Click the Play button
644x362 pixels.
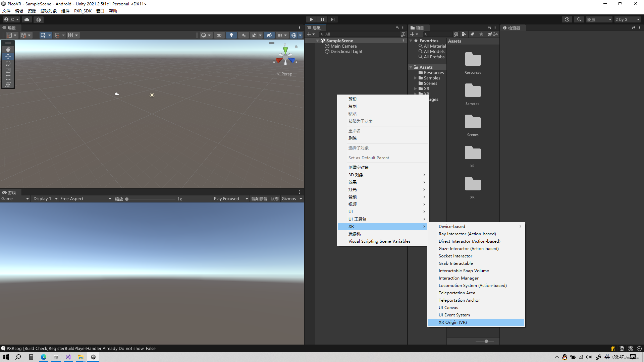[x=311, y=19]
